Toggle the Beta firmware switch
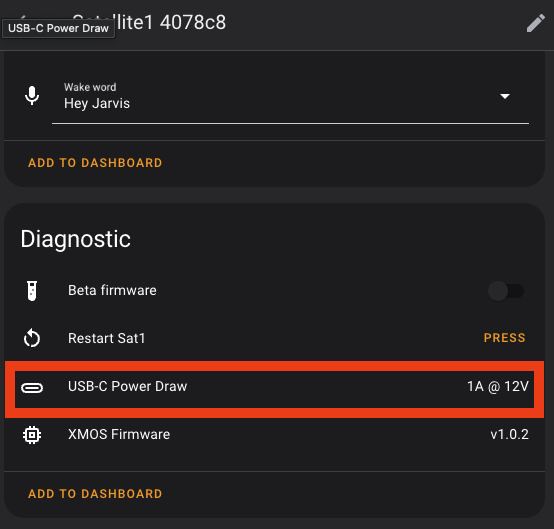The image size is (554, 529). pyautogui.click(x=506, y=291)
